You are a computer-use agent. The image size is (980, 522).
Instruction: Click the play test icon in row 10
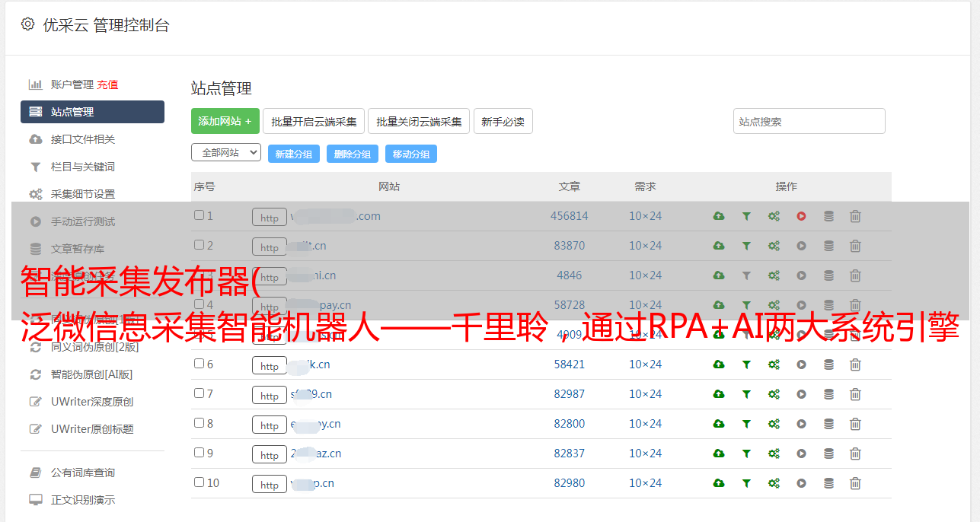(x=801, y=483)
